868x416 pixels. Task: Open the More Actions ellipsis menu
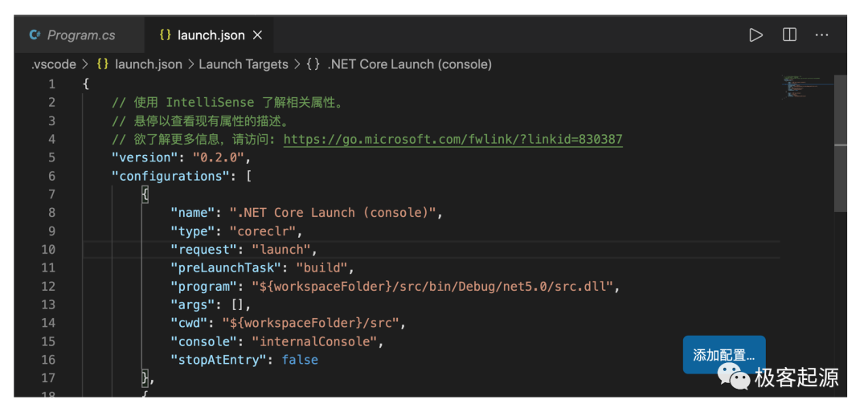pos(821,35)
